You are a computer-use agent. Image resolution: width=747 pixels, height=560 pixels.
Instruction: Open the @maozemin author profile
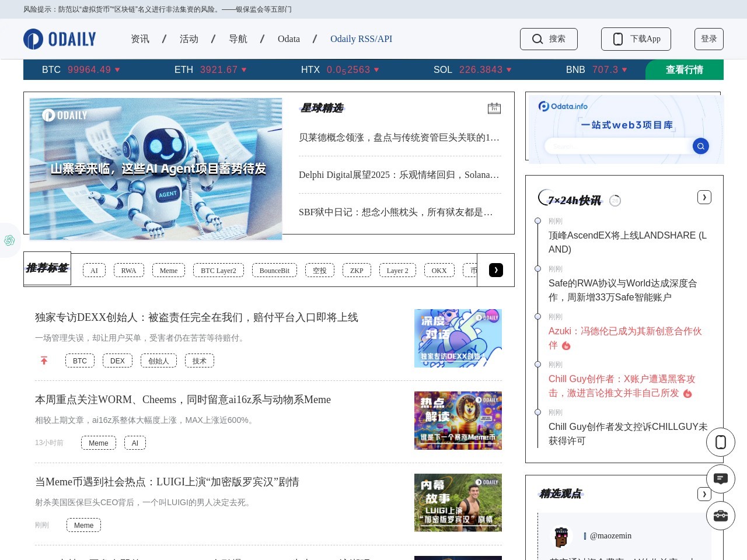point(610,535)
